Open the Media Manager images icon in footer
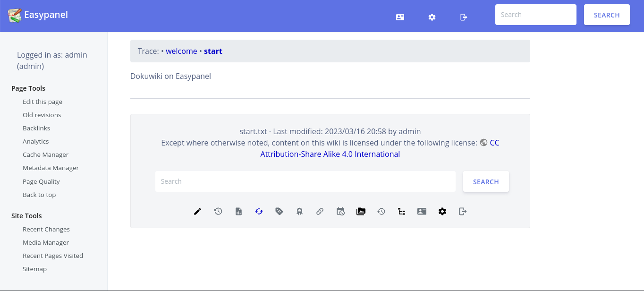Screen dimensions: 644x291 coord(361,211)
